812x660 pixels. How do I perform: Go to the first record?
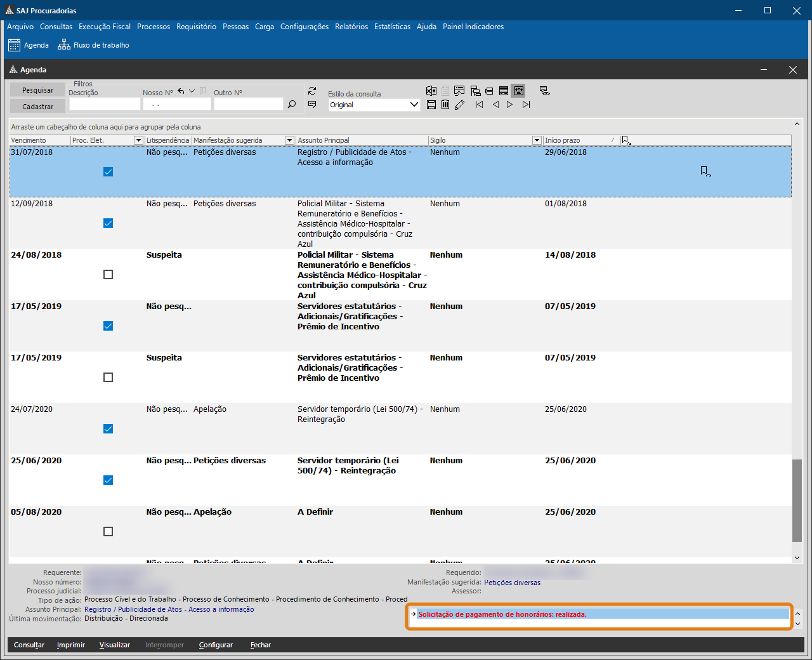click(479, 105)
